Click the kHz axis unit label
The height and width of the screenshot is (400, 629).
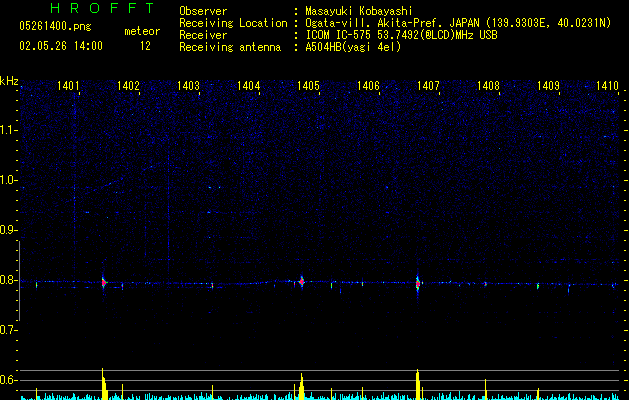pyautogui.click(x=9, y=81)
